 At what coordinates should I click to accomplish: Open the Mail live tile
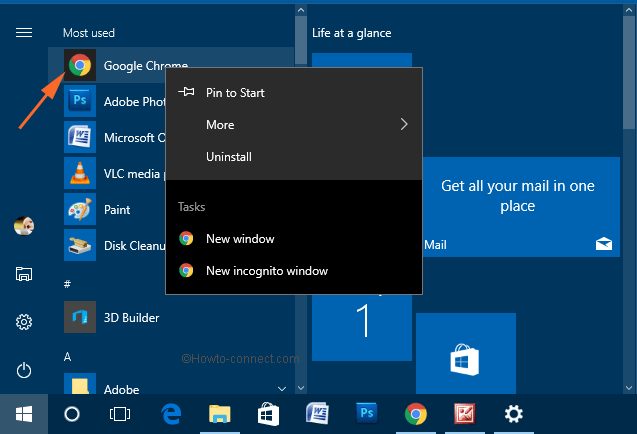point(521,207)
